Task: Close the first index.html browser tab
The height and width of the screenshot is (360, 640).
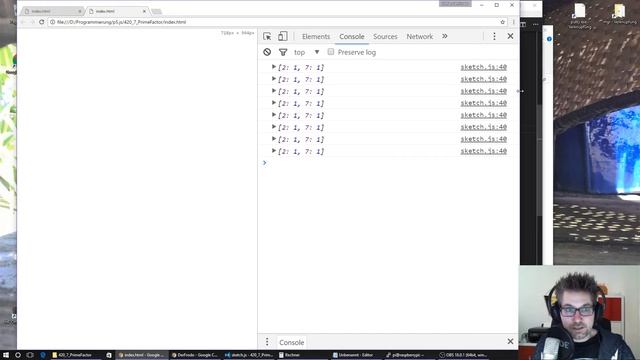Action: pos(80,11)
